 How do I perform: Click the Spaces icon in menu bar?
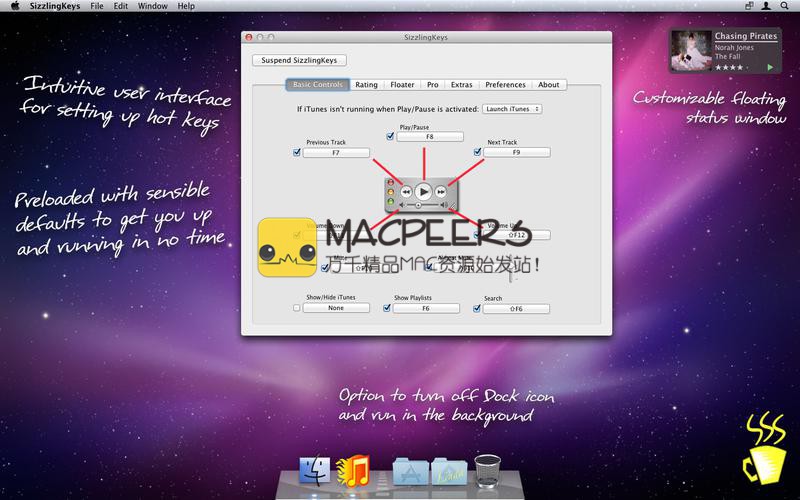point(749,6)
